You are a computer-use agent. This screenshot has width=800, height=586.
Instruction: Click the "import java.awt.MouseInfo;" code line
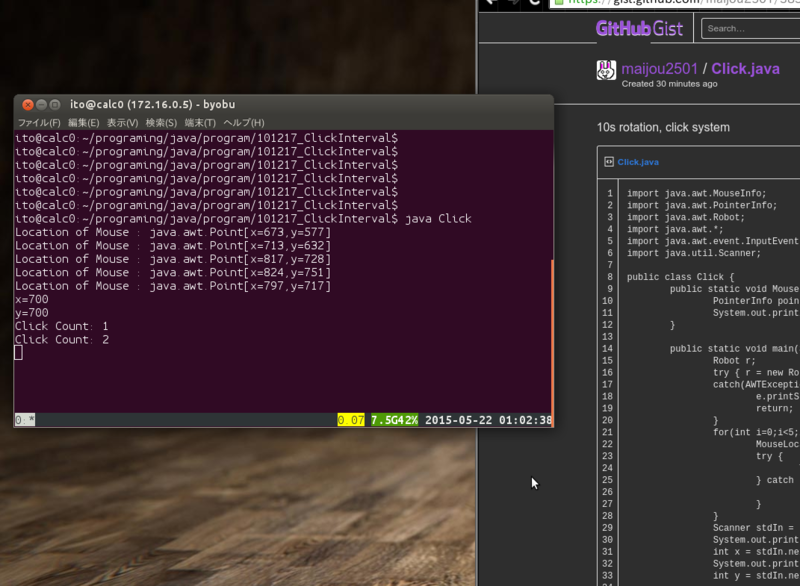pyautogui.click(x=696, y=193)
